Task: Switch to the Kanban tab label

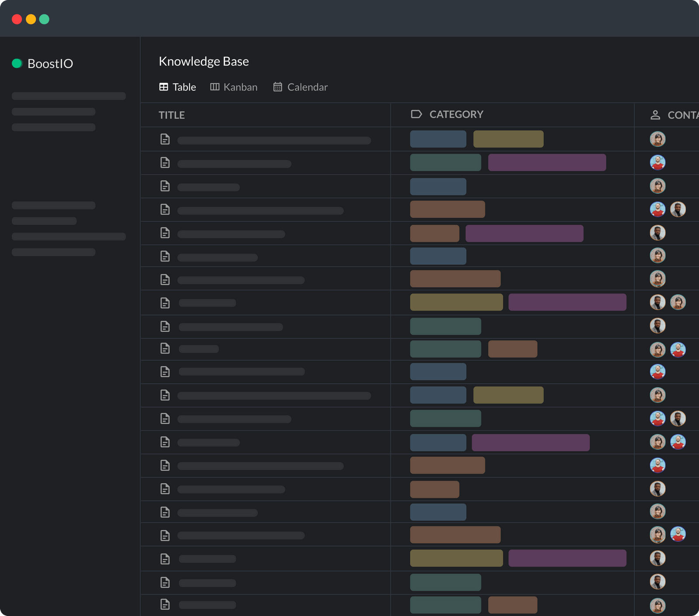Action: (240, 87)
